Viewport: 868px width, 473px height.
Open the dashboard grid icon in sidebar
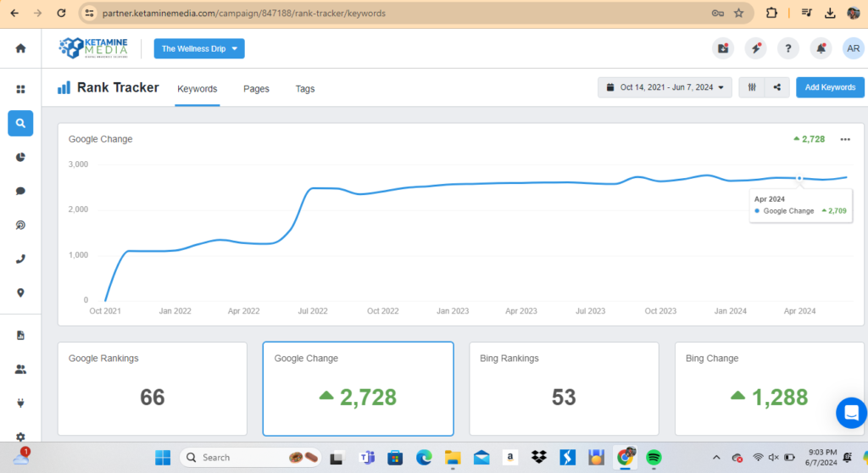pos(20,89)
